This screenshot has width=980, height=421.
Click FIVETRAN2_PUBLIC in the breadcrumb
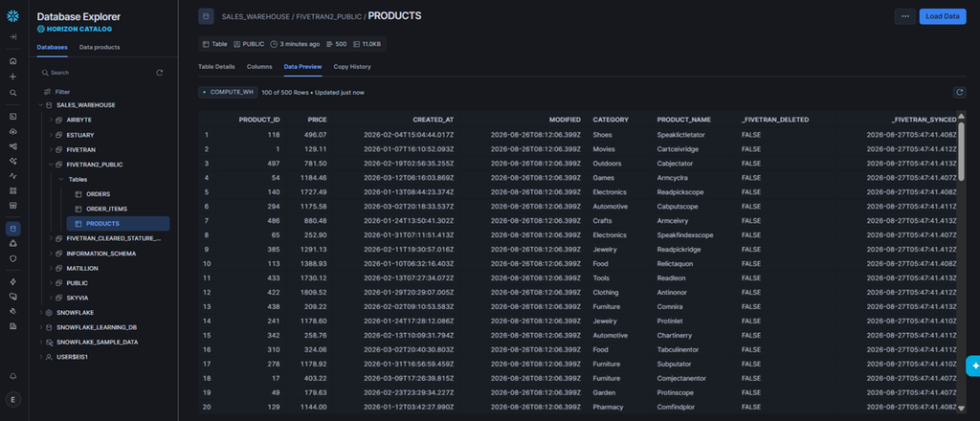click(x=328, y=16)
